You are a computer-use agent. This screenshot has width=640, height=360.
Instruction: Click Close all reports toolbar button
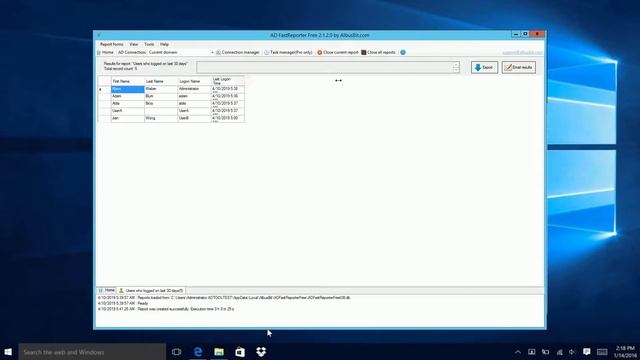coord(378,52)
